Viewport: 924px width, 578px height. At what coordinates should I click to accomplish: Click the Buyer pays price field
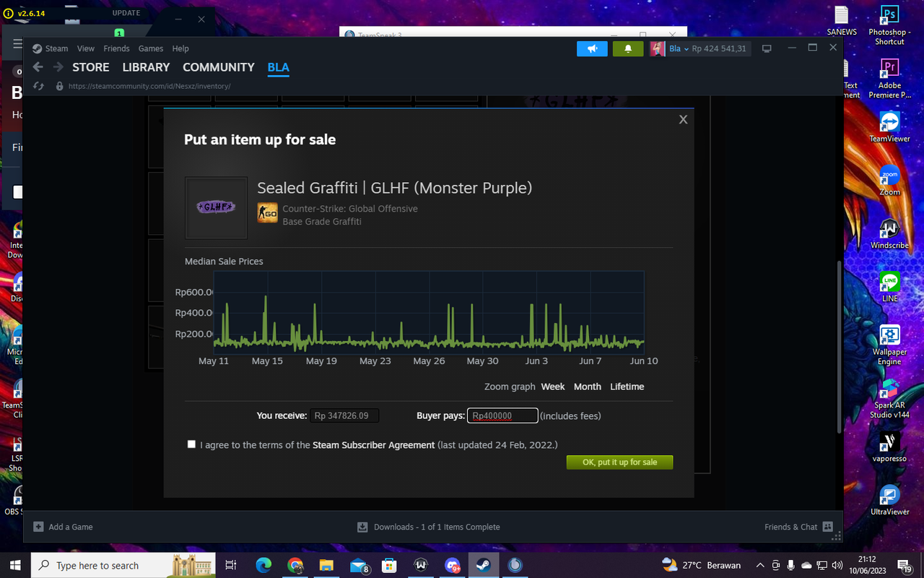pos(502,415)
